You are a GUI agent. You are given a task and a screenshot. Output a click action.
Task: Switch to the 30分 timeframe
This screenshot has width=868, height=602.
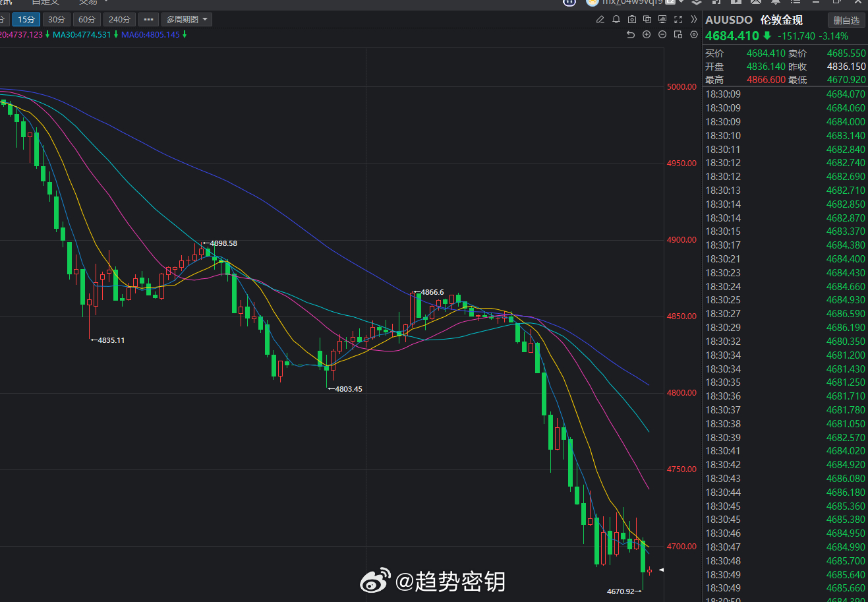click(x=57, y=20)
